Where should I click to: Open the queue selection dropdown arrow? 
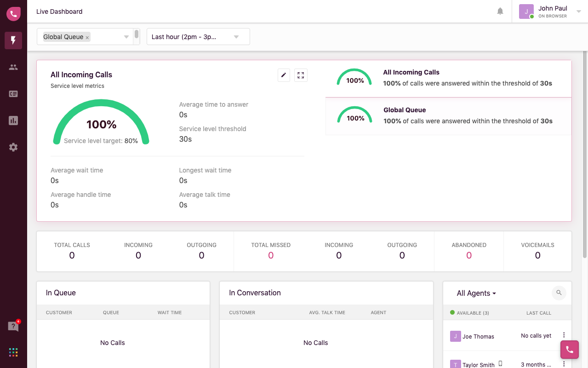[126, 37]
